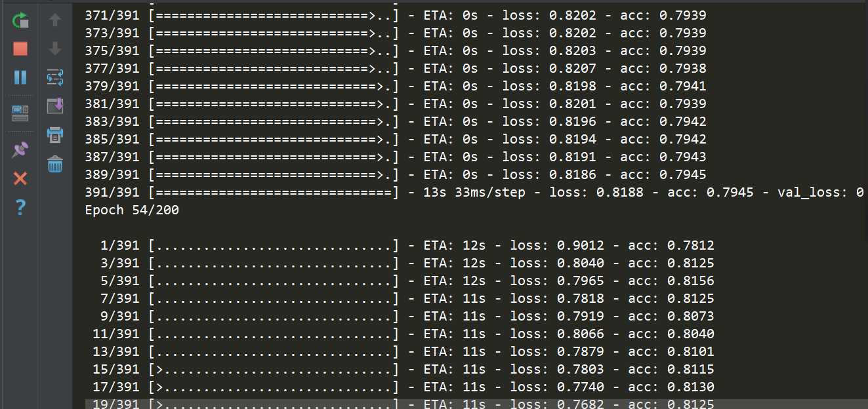Jump down the stack trace with down arrow
Image resolution: width=868 pixels, height=409 pixels.
55,49
